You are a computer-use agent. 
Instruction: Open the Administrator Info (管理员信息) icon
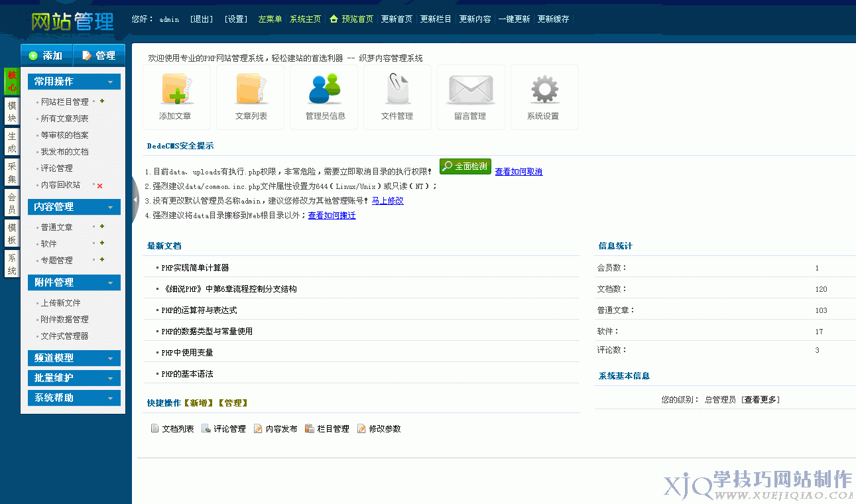324,90
